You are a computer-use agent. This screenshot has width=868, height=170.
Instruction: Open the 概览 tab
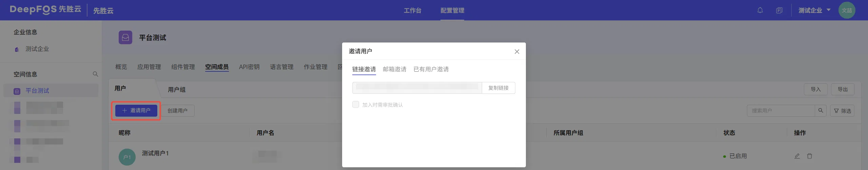point(121,67)
